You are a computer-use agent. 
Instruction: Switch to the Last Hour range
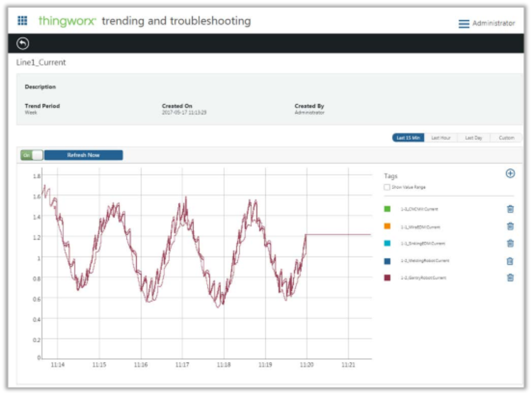[441, 138]
